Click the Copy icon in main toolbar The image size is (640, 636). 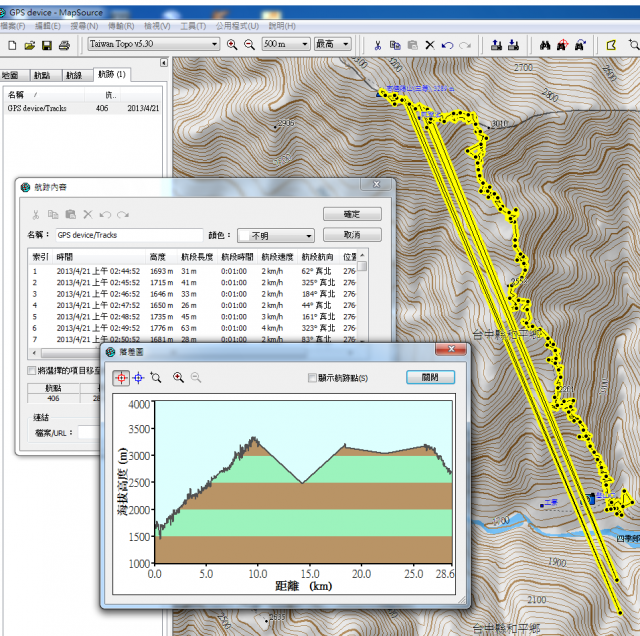click(x=395, y=45)
